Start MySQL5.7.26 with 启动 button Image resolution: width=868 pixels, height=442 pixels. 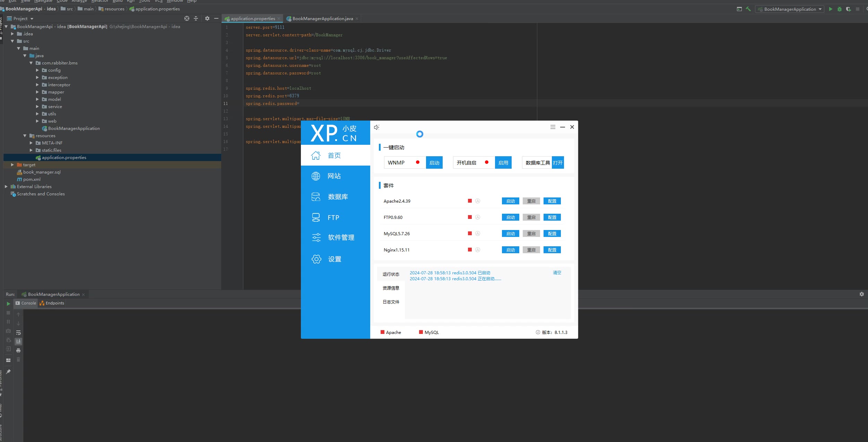(x=511, y=234)
